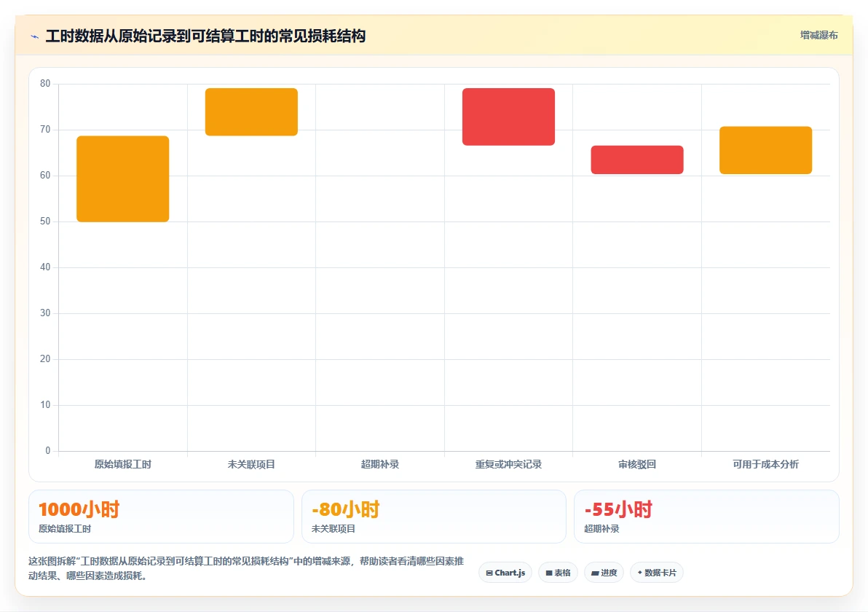This screenshot has width=868, height=612.
Task: Click the 超期补录 caption under -55小时
Action: 601,529
